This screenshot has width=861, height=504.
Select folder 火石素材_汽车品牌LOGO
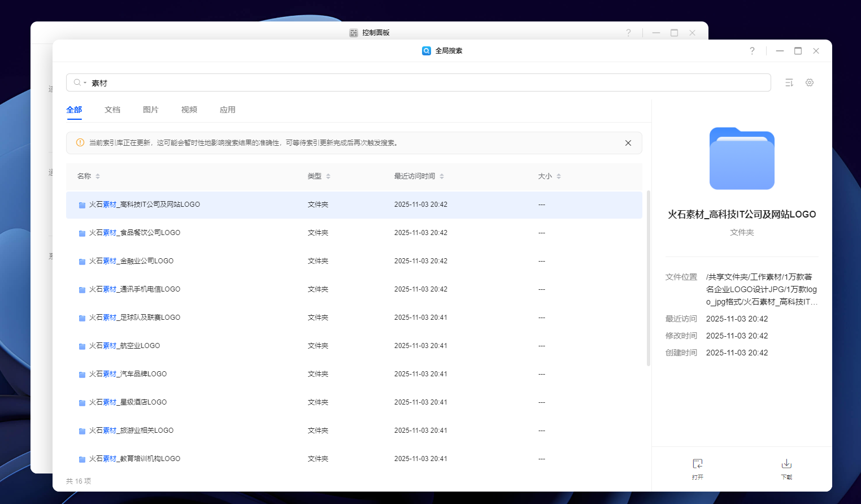[x=354, y=374]
